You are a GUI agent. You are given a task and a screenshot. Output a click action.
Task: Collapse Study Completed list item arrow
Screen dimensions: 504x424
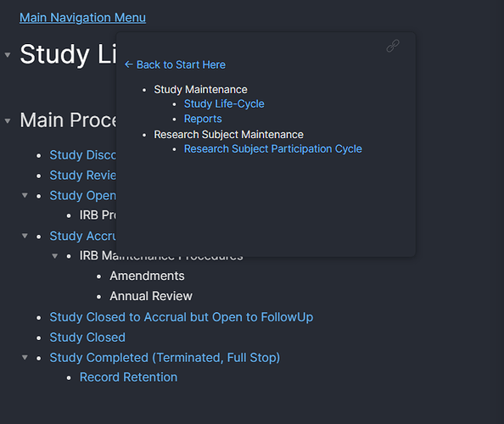click(x=25, y=357)
